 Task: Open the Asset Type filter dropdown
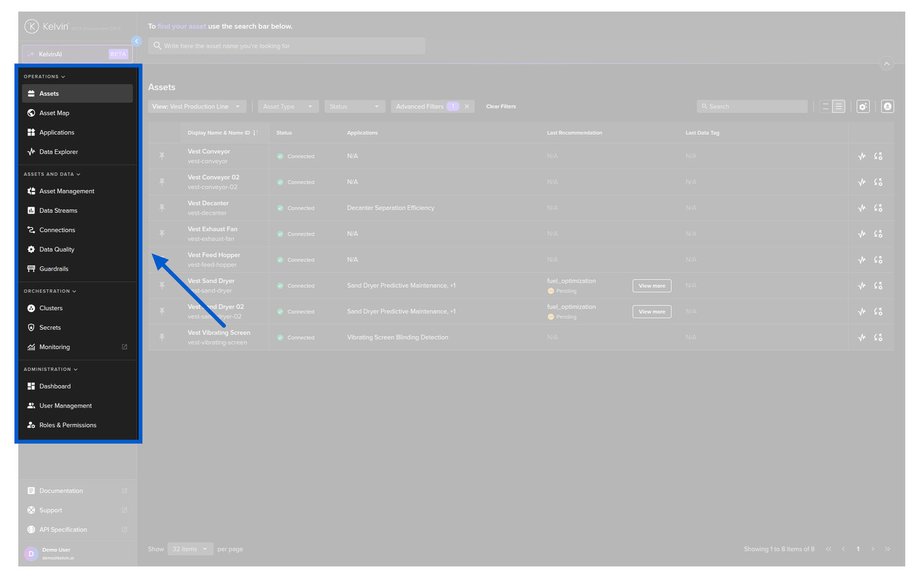[x=288, y=106]
